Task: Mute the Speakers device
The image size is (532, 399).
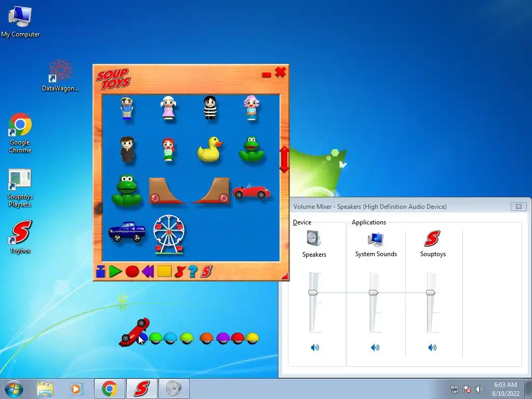Action: point(315,348)
